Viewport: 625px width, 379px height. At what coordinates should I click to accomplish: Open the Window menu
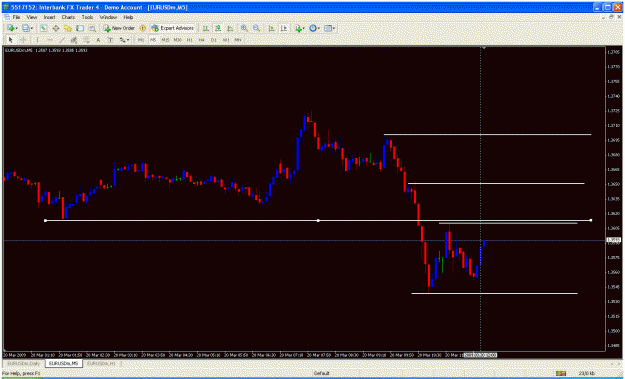[108, 18]
